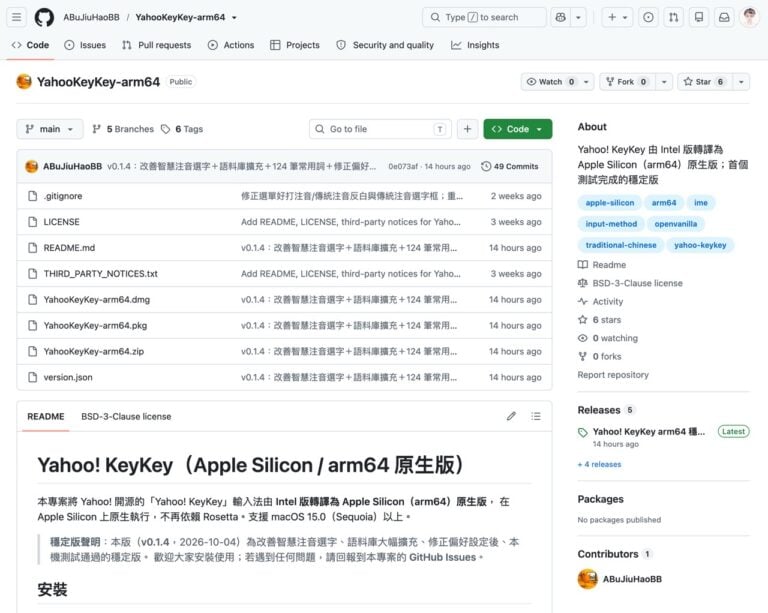The height and width of the screenshot is (613, 768).
Task: Star the YahooKeyKey-arm64 repository
Action: click(x=704, y=82)
